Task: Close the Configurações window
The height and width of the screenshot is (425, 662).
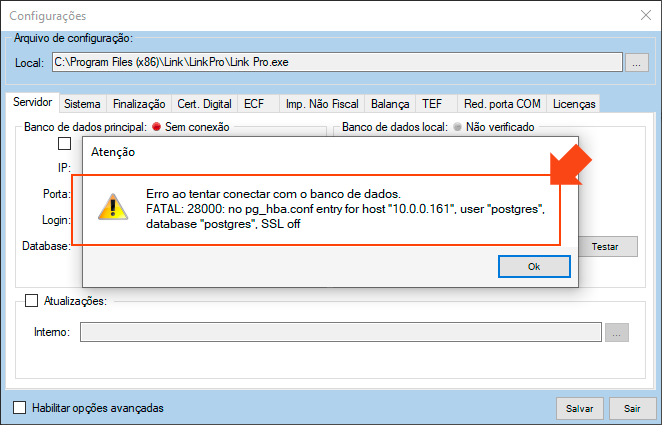Action: (x=643, y=15)
